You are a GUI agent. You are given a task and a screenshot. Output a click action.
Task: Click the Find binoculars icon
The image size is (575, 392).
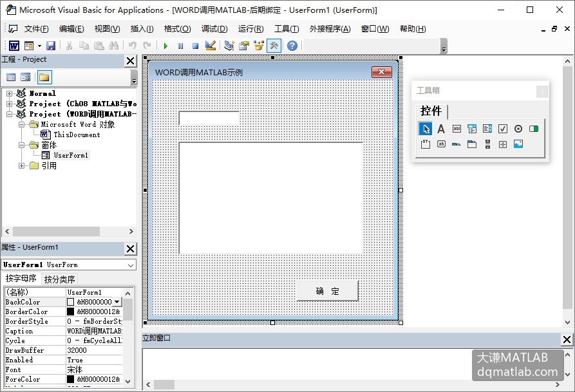(114, 46)
